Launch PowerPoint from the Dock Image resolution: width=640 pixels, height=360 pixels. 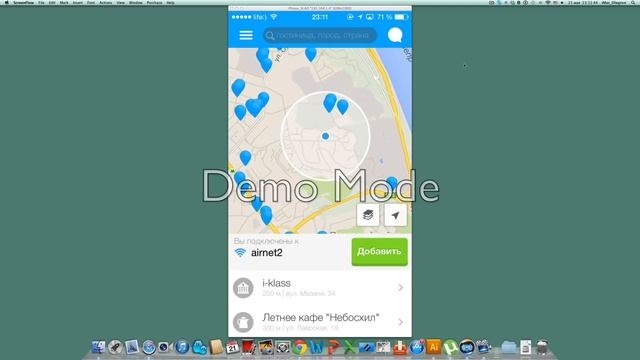tap(333, 347)
